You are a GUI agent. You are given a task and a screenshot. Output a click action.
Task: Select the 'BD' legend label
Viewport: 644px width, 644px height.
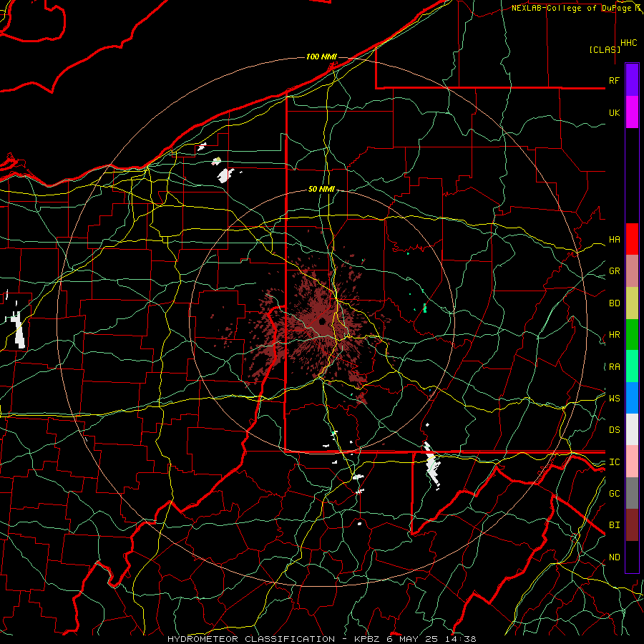pyautogui.click(x=614, y=303)
